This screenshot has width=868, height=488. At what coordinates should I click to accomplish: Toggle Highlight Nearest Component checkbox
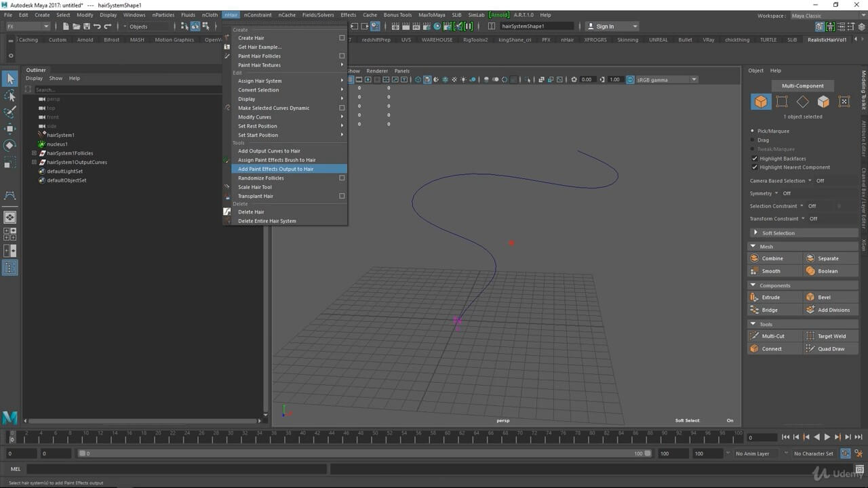click(754, 167)
